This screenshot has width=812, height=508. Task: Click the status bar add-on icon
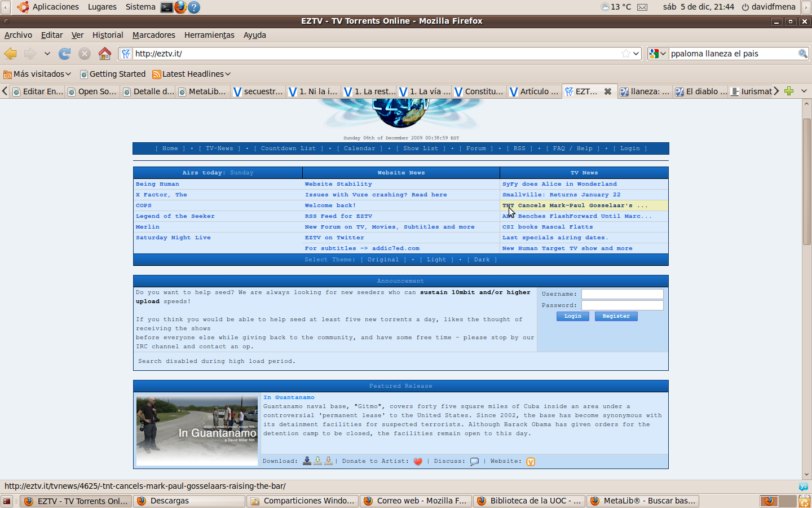tap(804, 486)
